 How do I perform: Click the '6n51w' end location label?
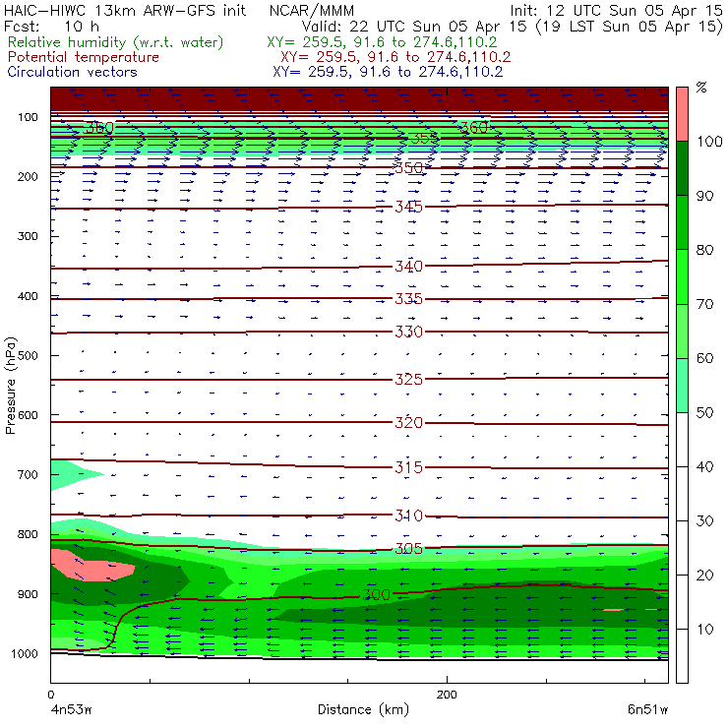(x=647, y=709)
